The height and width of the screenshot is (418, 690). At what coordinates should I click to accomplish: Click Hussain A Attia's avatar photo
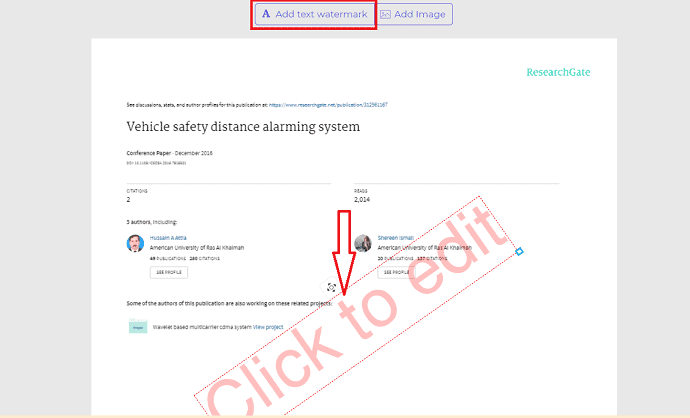(135, 244)
